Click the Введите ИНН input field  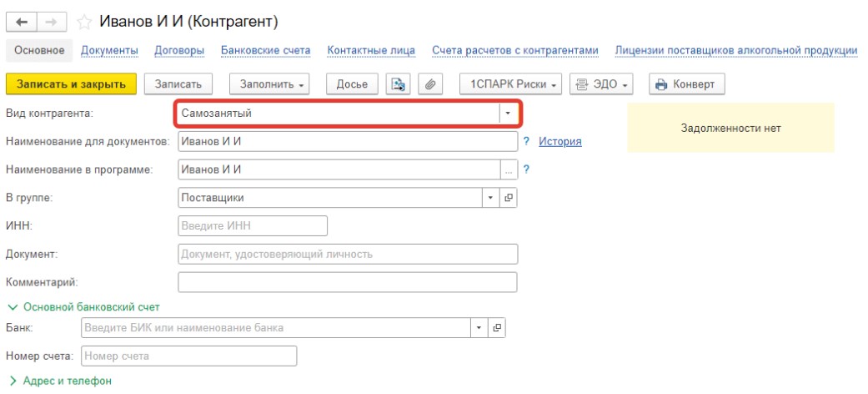pos(253,226)
